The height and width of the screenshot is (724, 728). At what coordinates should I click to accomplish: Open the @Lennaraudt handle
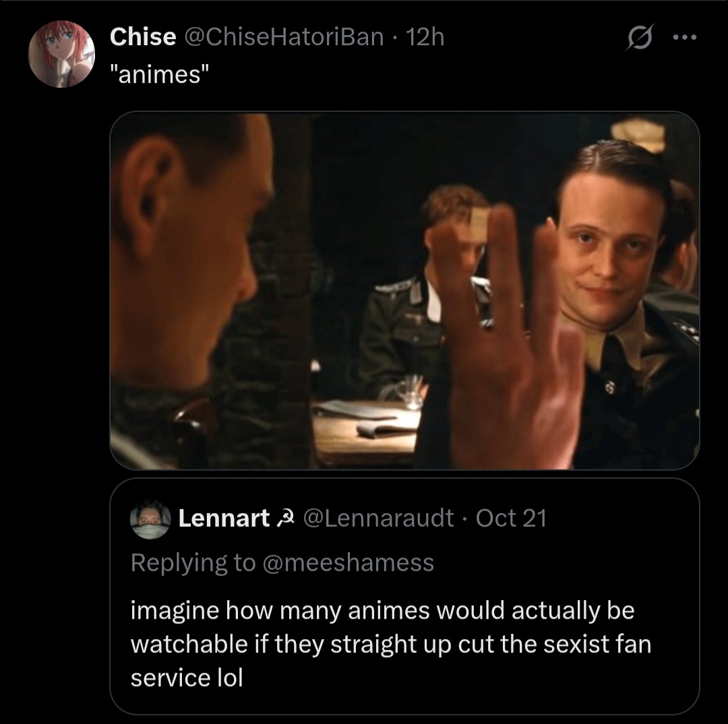378,518
